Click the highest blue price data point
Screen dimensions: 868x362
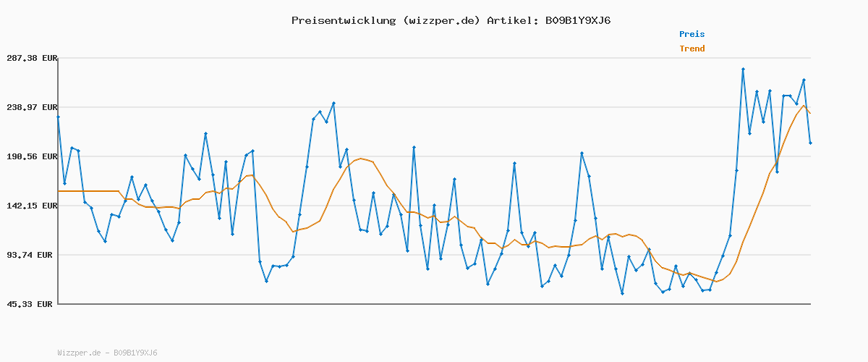743,70
